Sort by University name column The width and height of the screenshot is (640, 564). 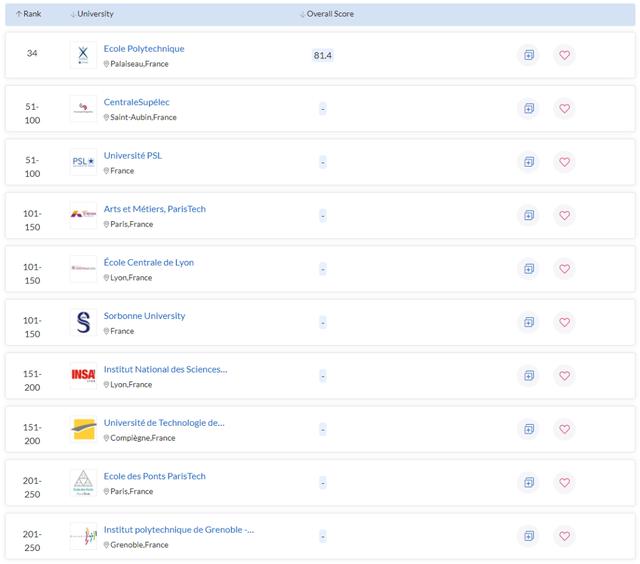point(93,14)
